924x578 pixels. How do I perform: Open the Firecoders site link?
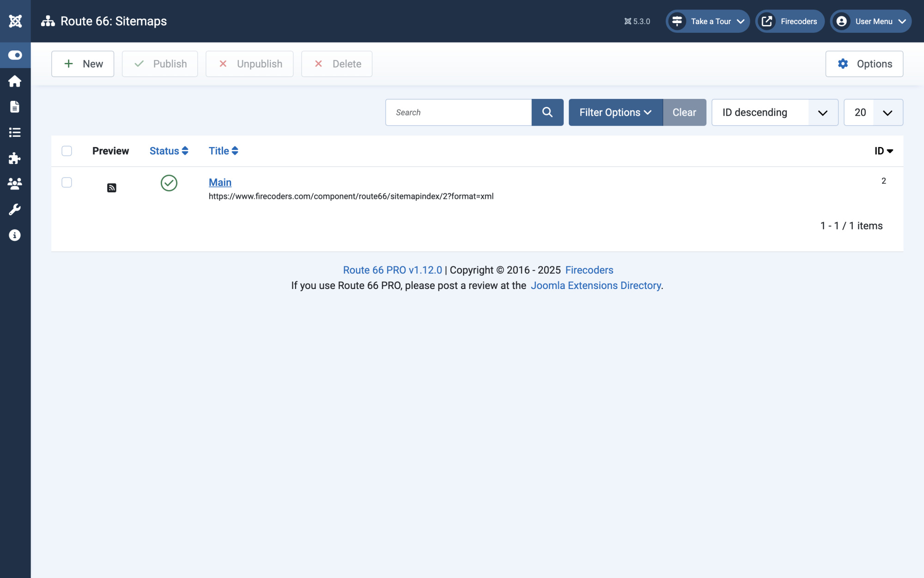[x=790, y=21]
